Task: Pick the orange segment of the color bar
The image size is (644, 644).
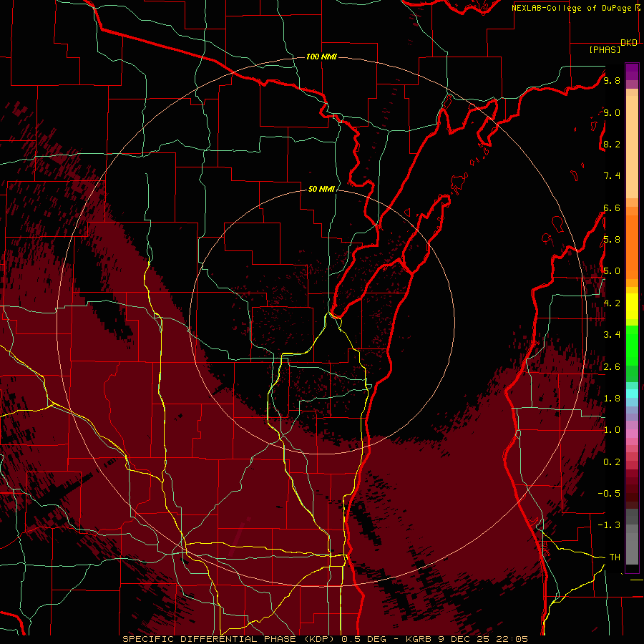Action: 632,246
